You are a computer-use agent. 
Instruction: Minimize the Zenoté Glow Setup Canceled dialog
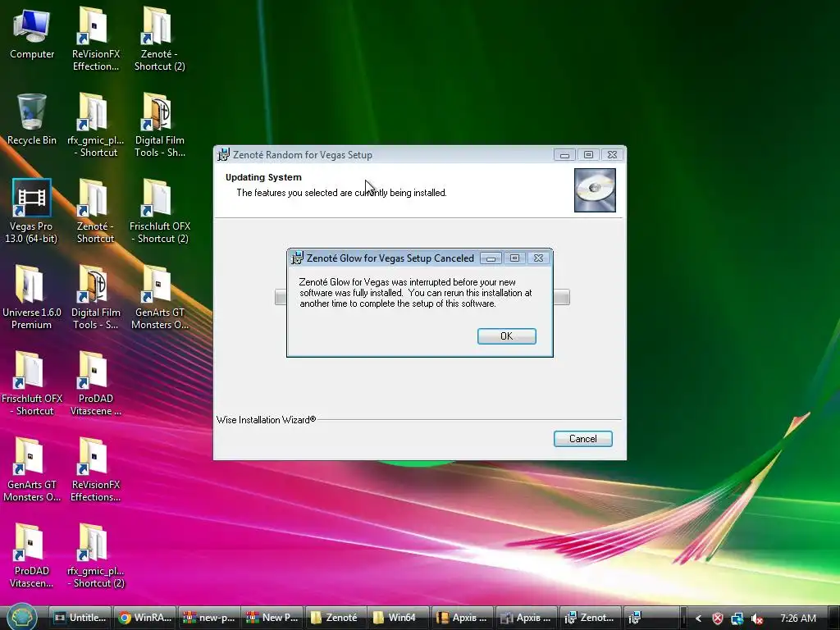click(491, 258)
